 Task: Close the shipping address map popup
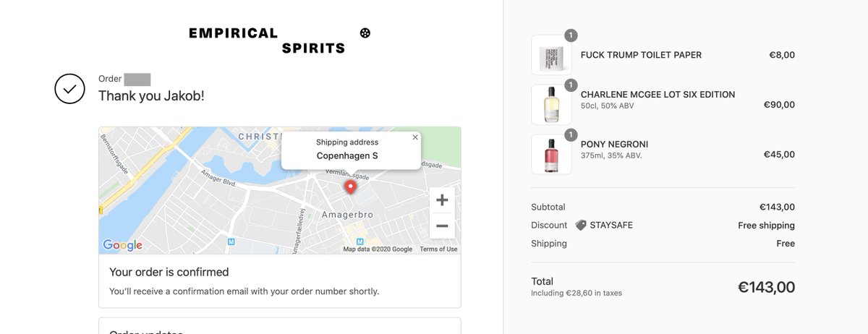414,137
